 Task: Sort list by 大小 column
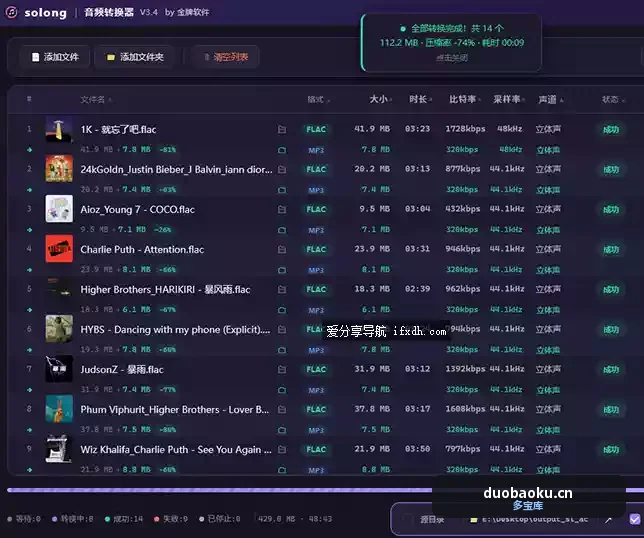380,99
